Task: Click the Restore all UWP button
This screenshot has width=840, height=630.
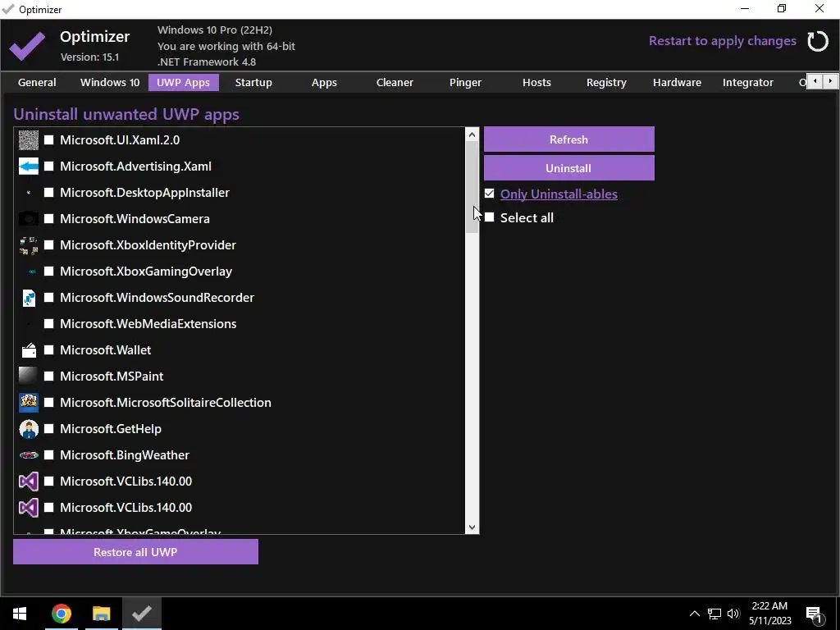Action: click(x=135, y=552)
